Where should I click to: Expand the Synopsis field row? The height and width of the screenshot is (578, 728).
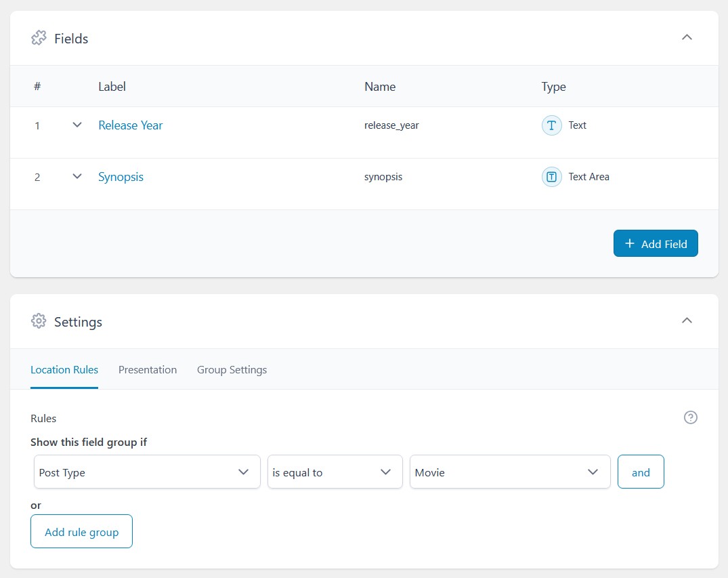77,176
